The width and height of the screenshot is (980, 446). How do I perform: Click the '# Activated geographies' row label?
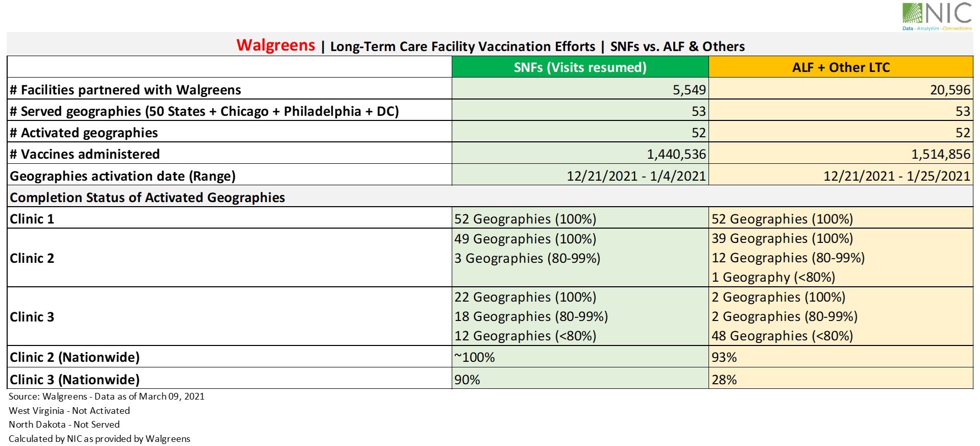84,133
